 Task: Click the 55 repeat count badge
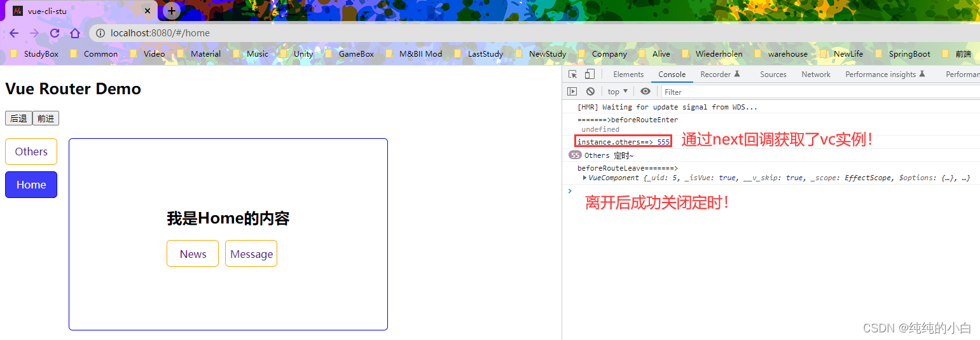(575, 155)
